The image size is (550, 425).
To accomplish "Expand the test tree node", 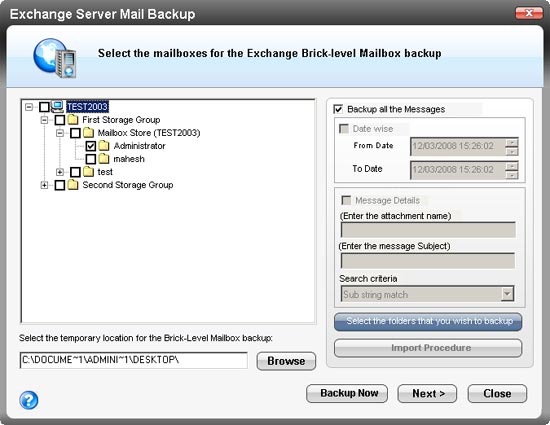I will (60, 172).
